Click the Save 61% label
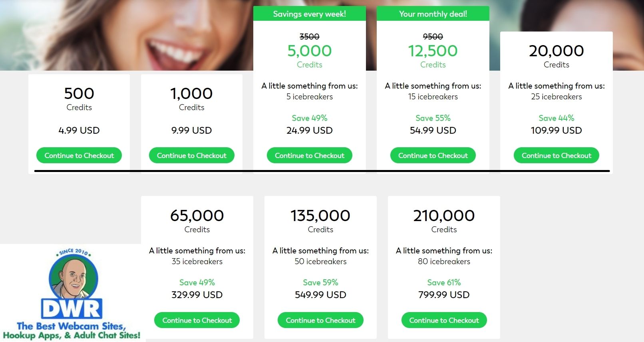The width and height of the screenshot is (644, 342). (x=444, y=283)
